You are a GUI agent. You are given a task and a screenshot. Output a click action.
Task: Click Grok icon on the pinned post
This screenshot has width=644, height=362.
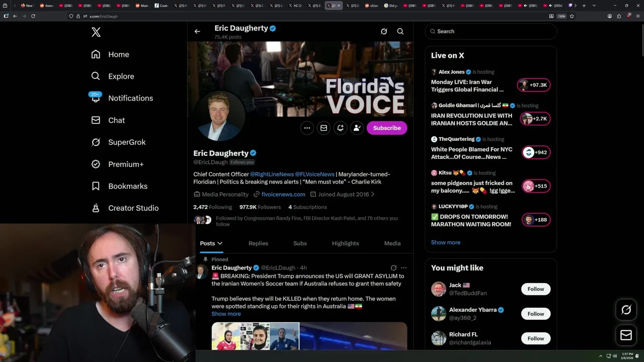click(x=393, y=268)
